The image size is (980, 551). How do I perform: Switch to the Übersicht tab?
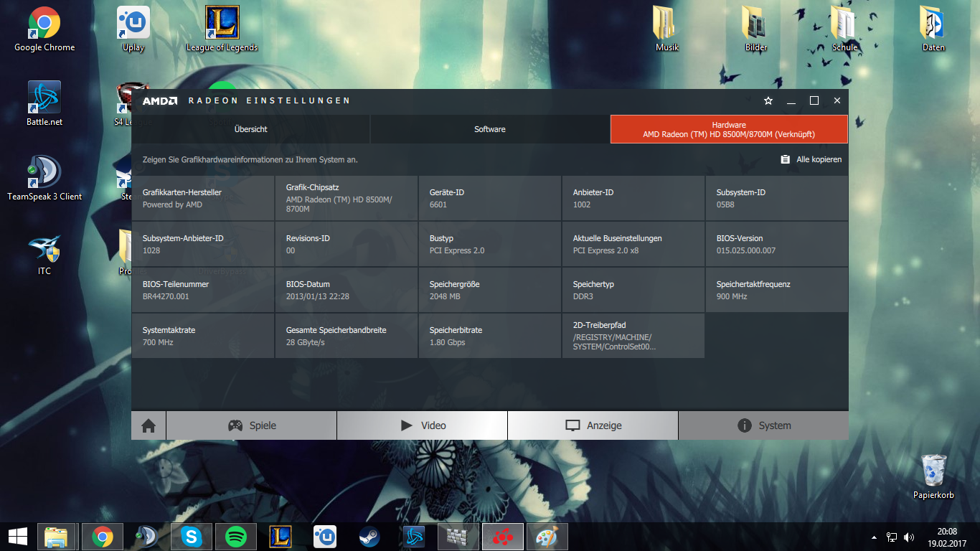tap(250, 129)
